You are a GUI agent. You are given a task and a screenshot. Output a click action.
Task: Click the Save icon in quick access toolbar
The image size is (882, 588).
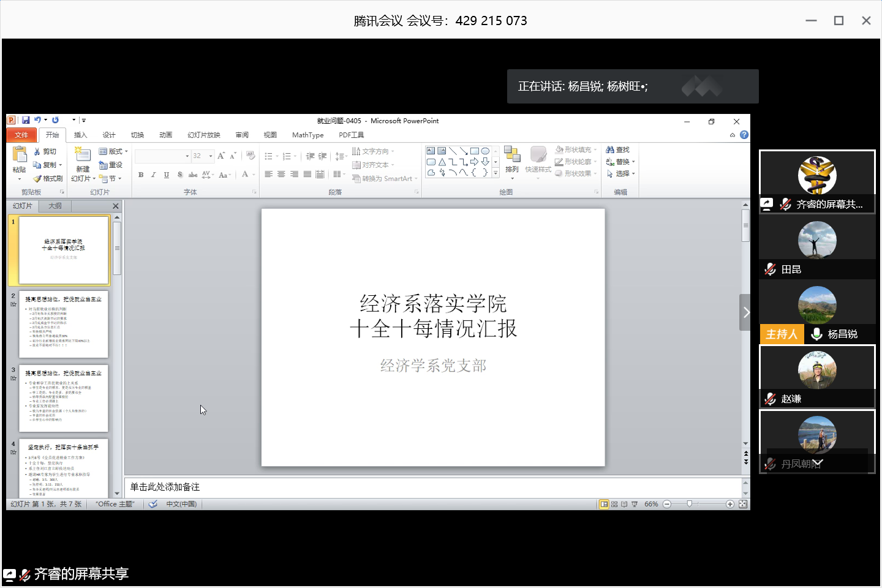pyautogui.click(x=26, y=120)
